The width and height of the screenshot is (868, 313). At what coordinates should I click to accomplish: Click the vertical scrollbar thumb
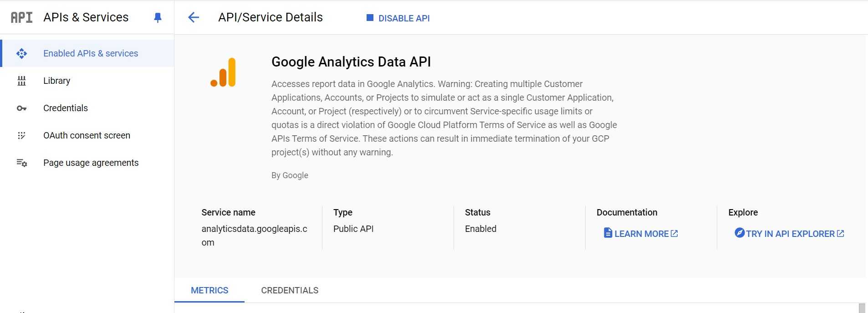862,308
